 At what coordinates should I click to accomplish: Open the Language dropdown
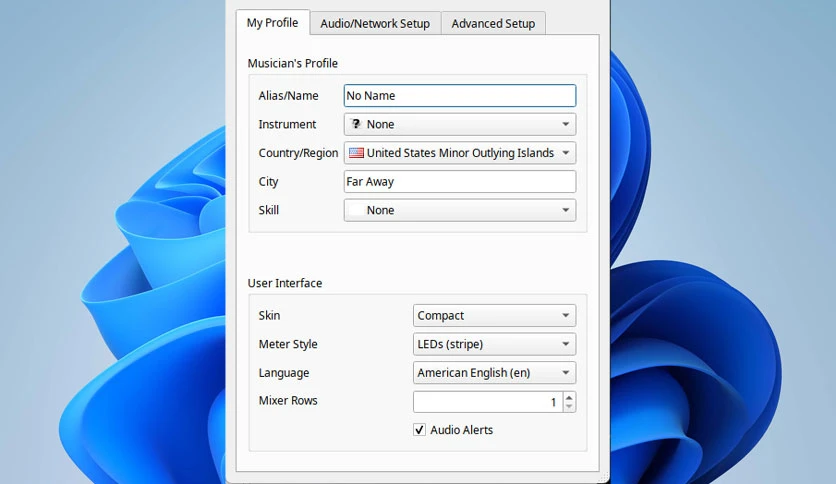pyautogui.click(x=494, y=373)
